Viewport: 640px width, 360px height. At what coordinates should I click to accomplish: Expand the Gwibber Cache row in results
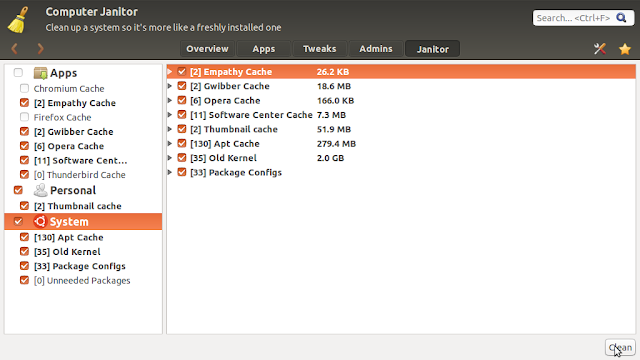(x=170, y=86)
